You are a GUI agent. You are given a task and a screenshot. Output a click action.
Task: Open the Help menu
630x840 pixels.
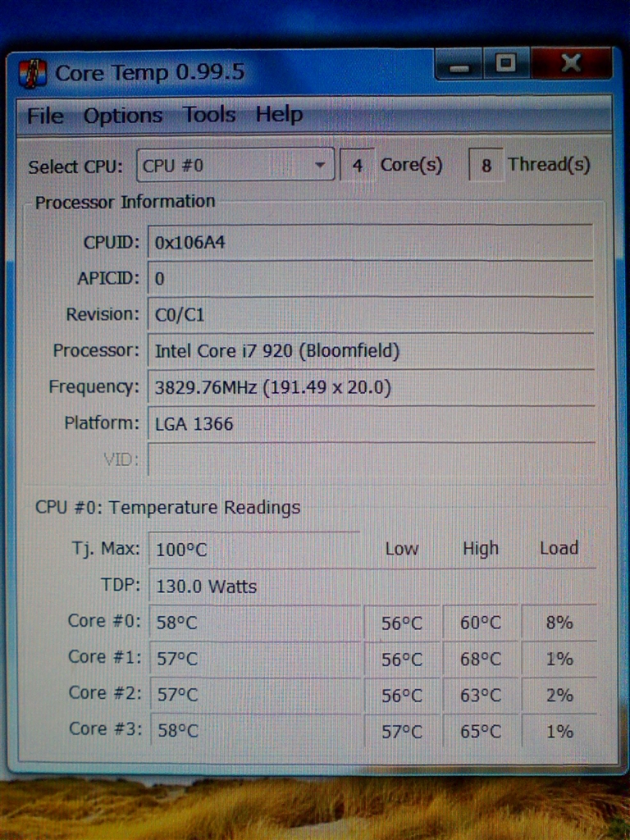tap(279, 115)
